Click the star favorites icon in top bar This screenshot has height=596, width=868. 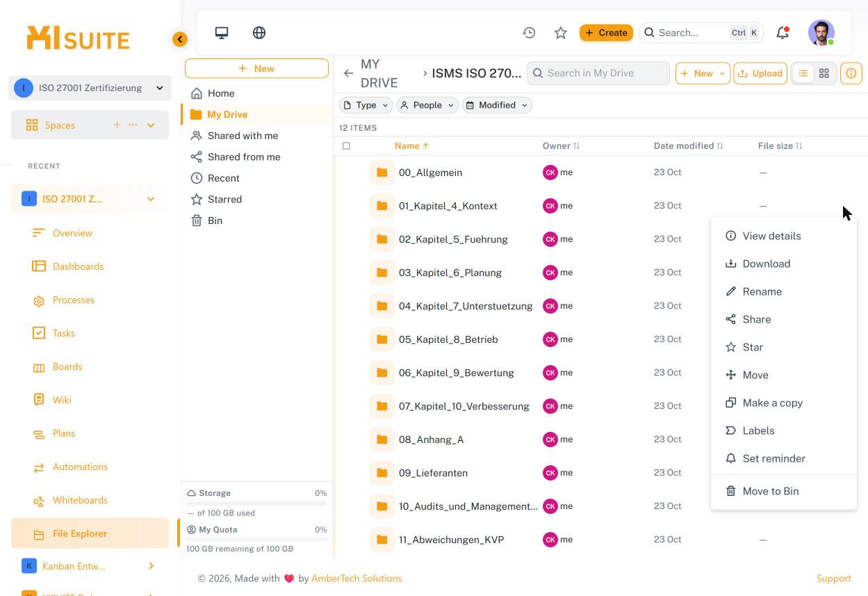561,33
